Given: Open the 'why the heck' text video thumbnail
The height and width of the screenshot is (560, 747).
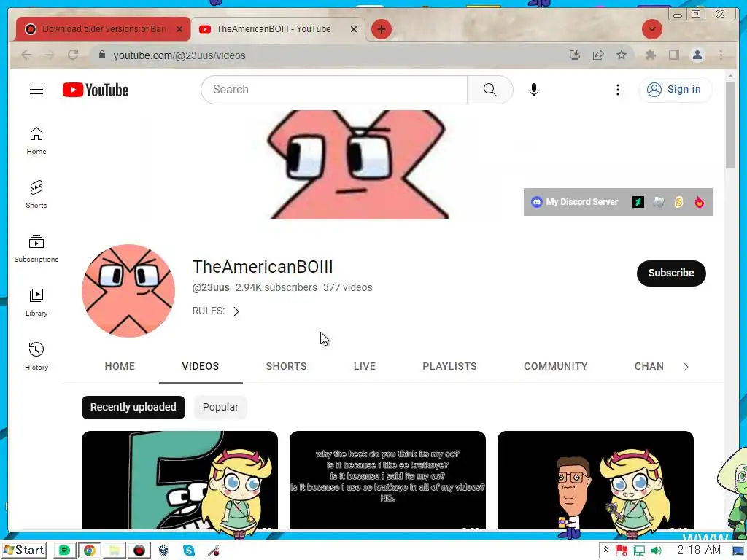Looking at the screenshot, I should (387, 480).
